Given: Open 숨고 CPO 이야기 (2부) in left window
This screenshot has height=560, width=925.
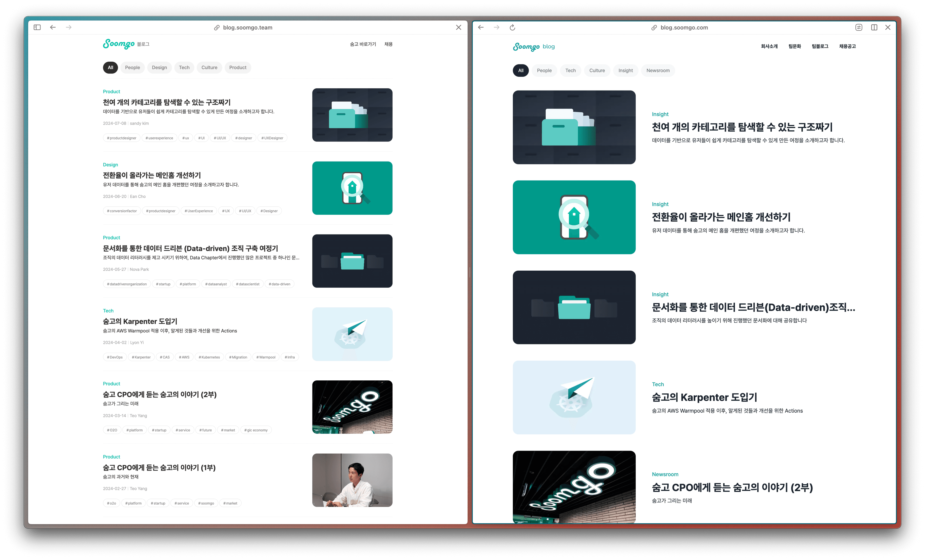Looking at the screenshot, I should coord(160,395).
